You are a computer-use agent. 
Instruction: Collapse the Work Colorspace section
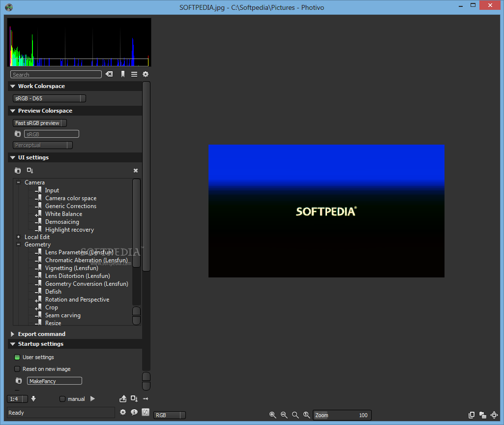[13, 86]
